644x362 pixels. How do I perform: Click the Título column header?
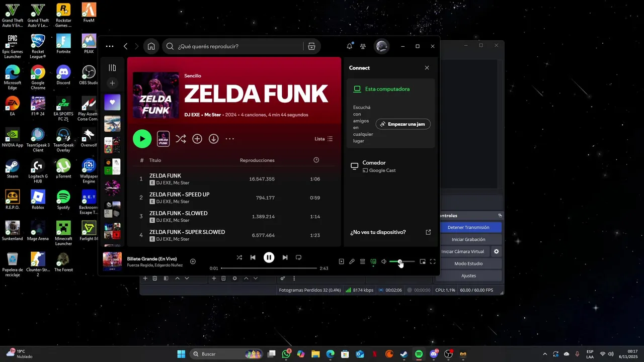point(155,160)
